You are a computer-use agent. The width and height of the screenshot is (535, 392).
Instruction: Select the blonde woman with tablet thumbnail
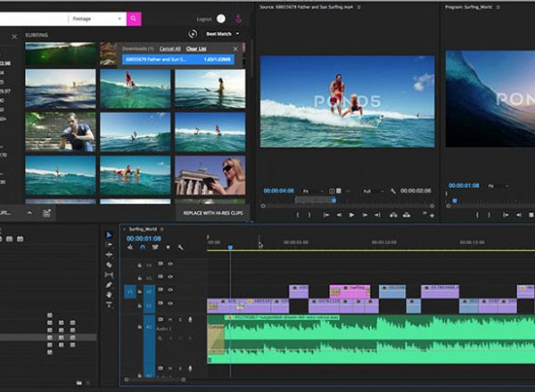(210, 176)
